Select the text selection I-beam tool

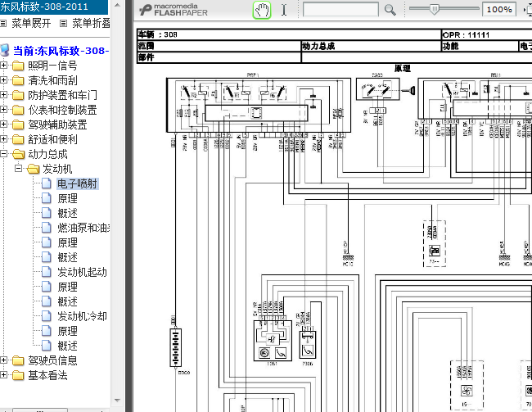[284, 10]
